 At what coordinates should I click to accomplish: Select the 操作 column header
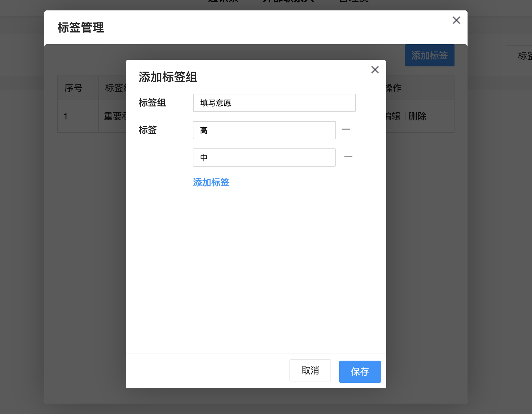(420, 88)
